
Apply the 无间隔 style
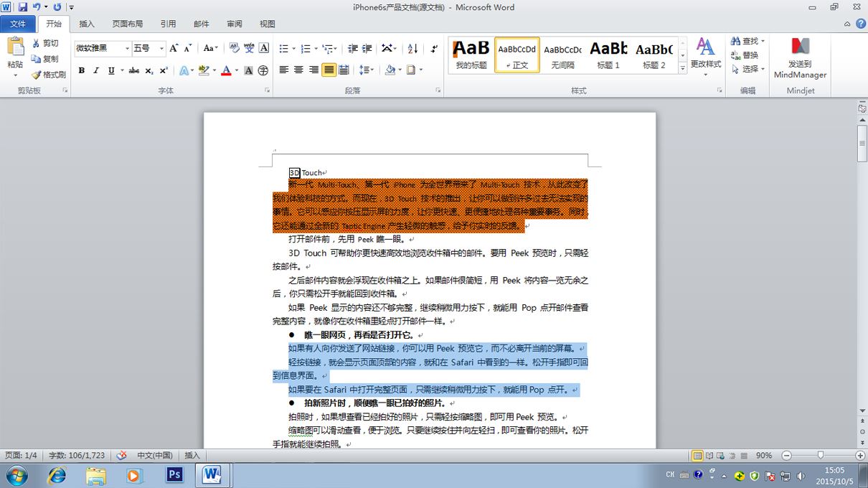point(562,55)
